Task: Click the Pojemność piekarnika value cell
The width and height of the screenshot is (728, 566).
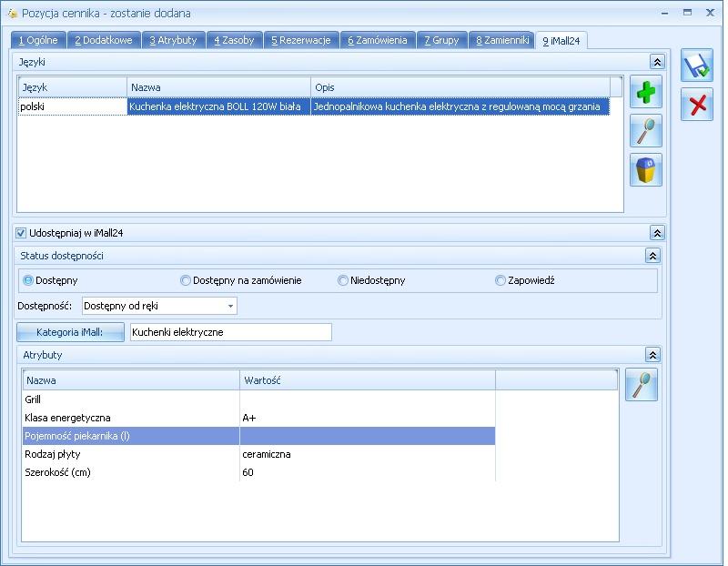Action: pos(368,436)
